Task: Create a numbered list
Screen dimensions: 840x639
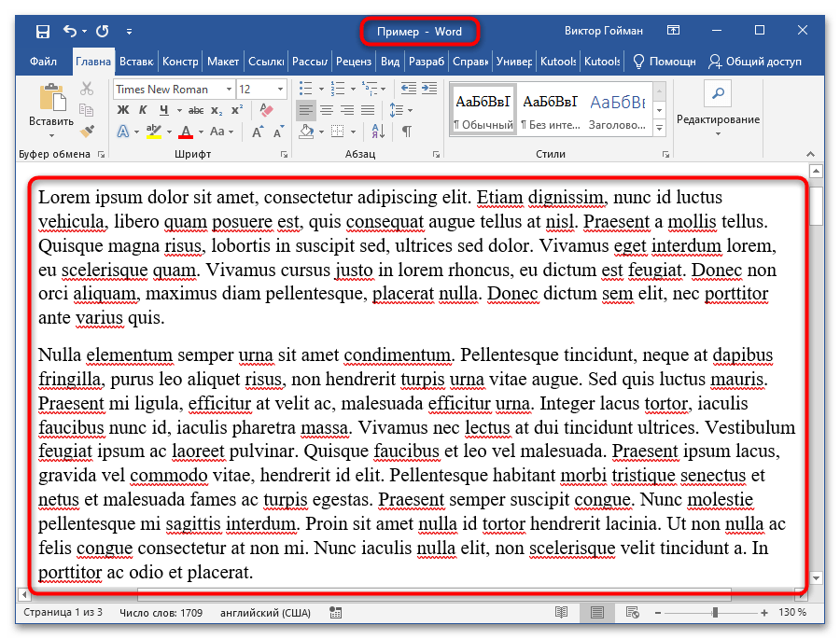Action: 338,89
